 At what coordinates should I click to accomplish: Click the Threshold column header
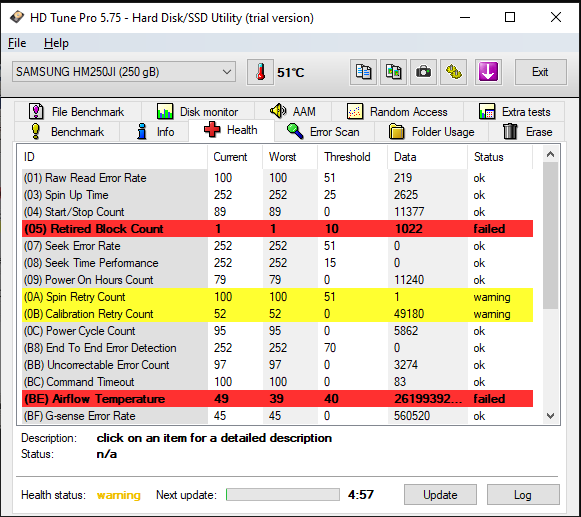pos(353,157)
